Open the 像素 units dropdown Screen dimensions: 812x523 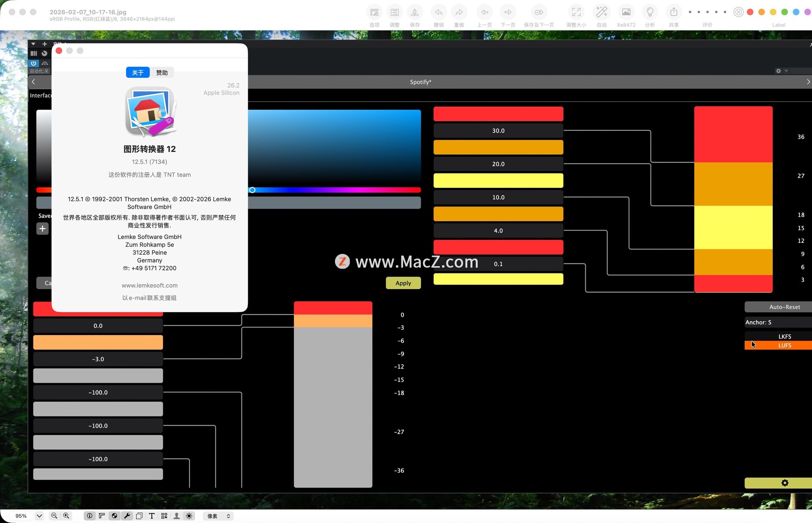218,516
